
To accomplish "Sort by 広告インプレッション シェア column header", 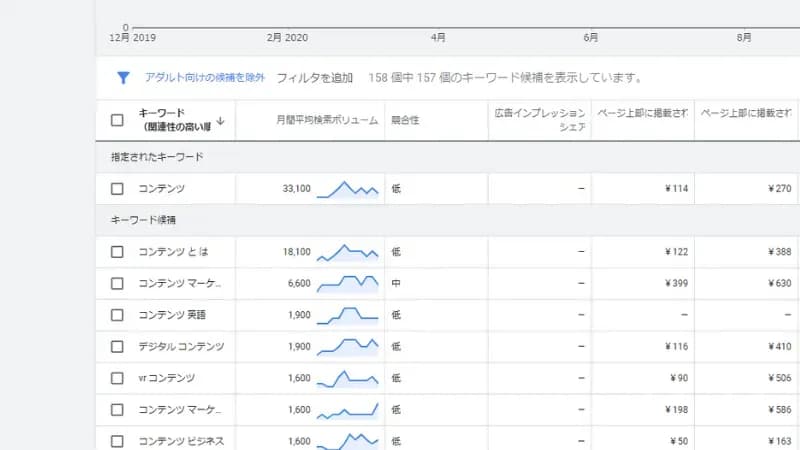I will click(x=540, y=120).
